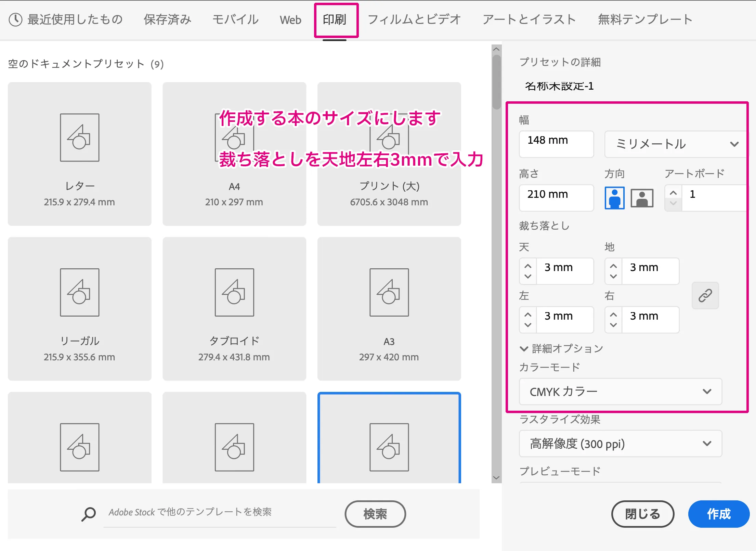Open the 高解像度 (300 ppi) dropdown
This screenshot has height=551, width=756.
pos(620,444)
